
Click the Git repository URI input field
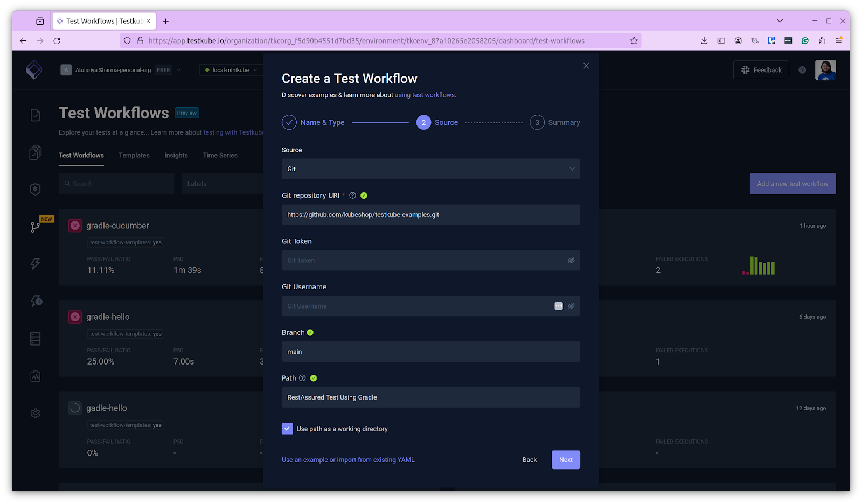[430, 215]
